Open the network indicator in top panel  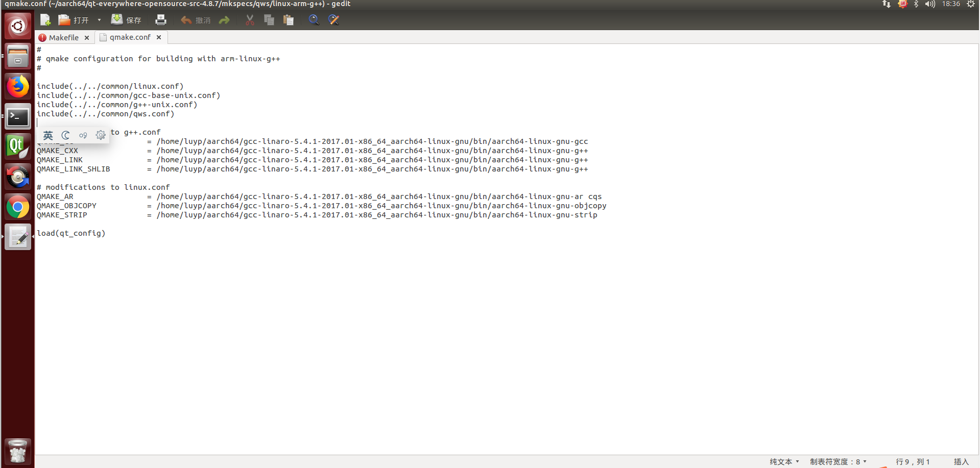pos(887,4)
